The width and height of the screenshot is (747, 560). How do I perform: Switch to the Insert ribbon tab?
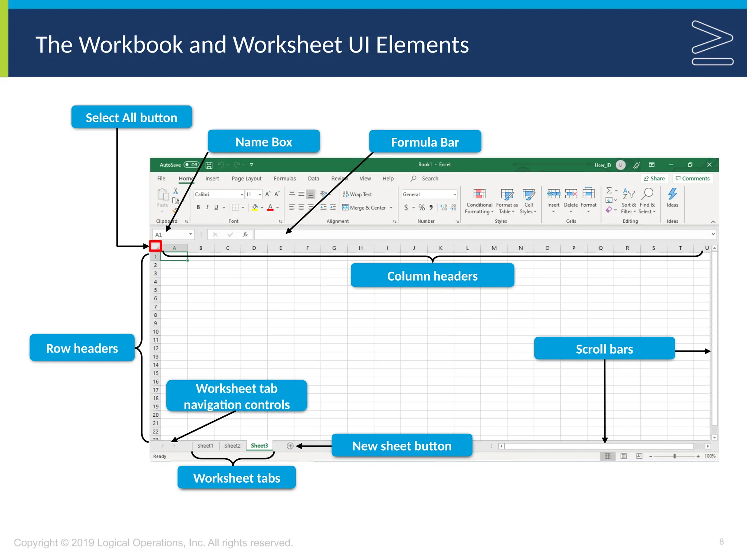coord(212,179)
